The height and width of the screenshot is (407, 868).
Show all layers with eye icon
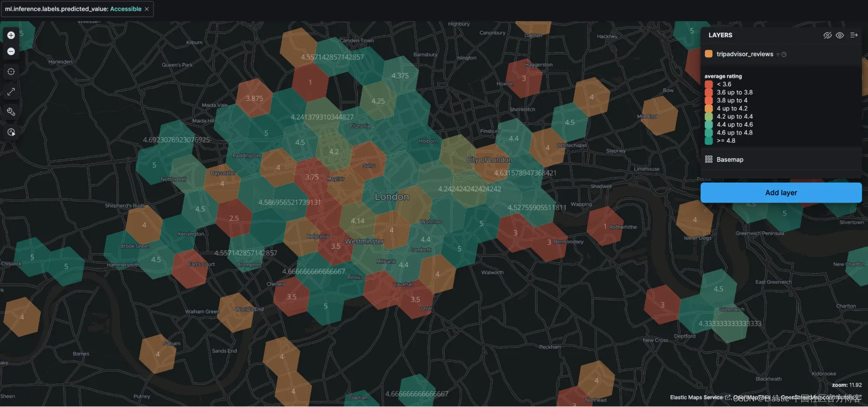(840, 35)
